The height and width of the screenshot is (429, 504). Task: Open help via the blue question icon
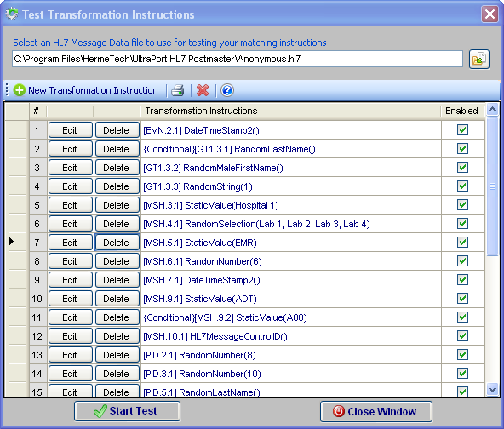pyautogui.click(x=227, y=90)
